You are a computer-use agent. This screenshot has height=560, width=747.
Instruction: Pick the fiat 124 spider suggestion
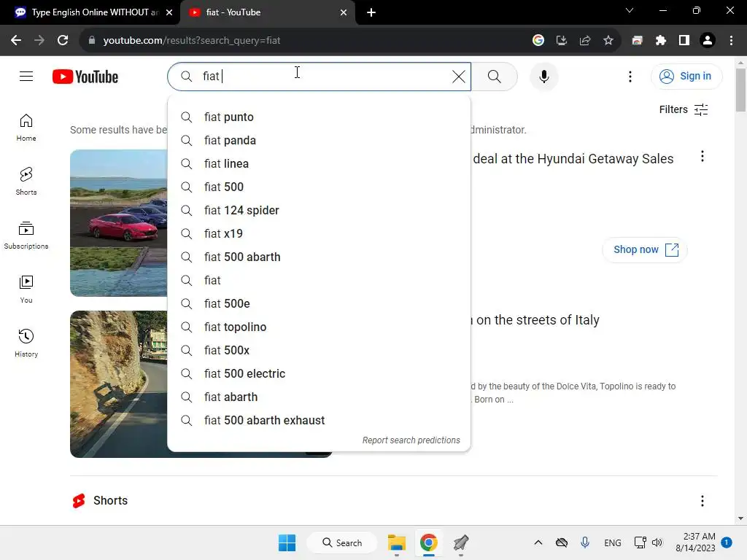[x=319, y=211]
